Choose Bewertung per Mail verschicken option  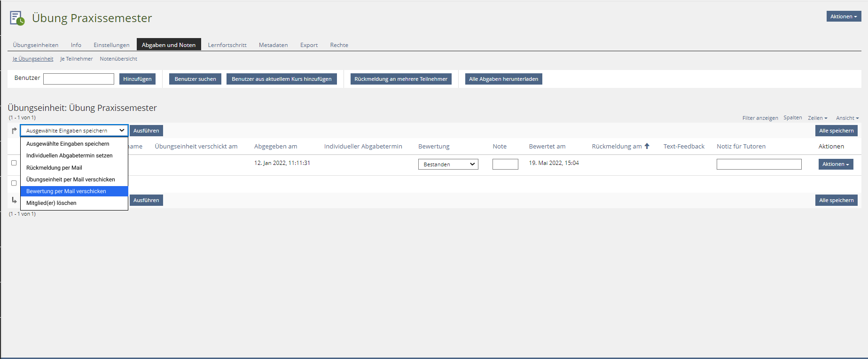point(66,191)
